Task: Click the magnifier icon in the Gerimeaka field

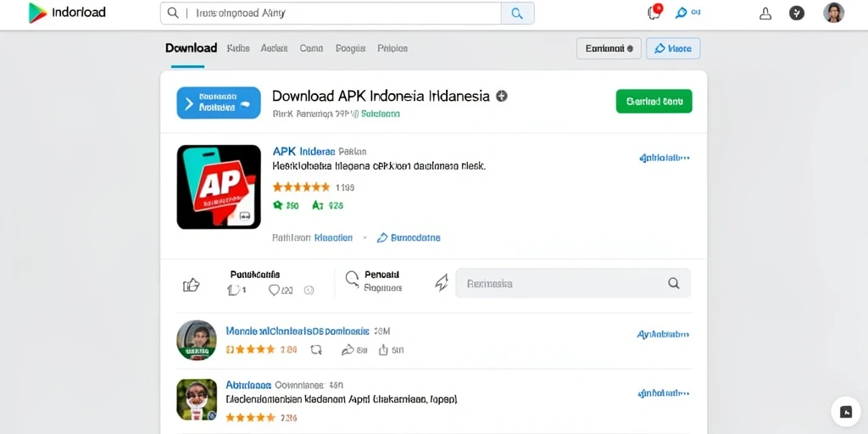Action: [673, 283]
